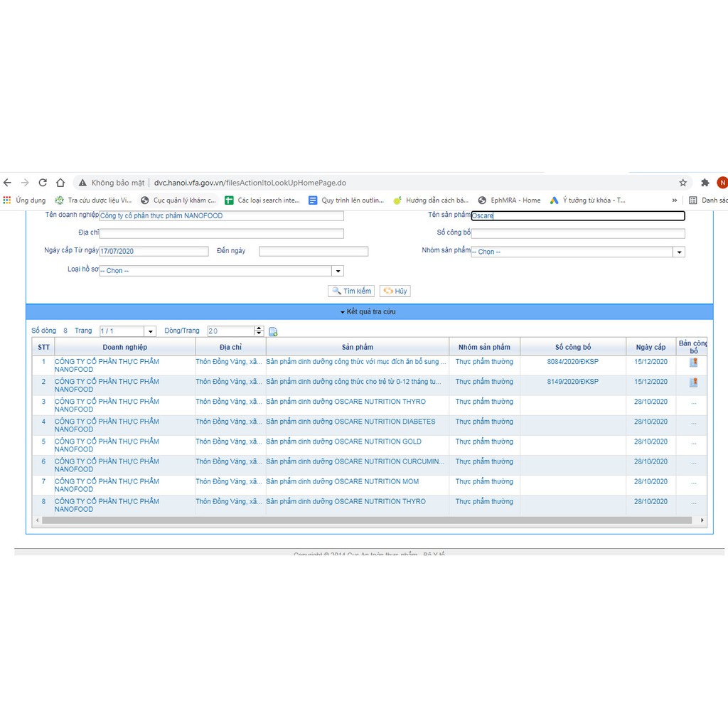Screen dimensions: 728x728
Task: Select product OSCARE NUTRITION CURCUMIN...
Action: [355, 461]
